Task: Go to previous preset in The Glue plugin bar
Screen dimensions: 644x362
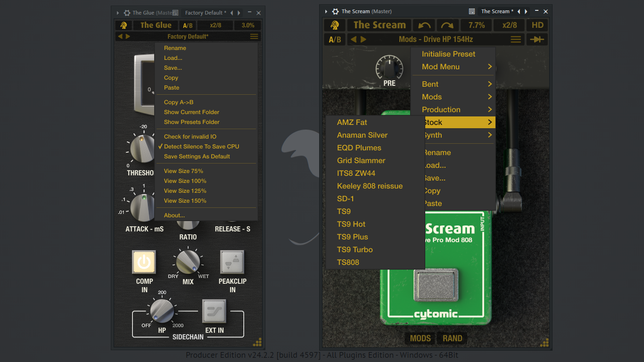Action: [120, 36]
